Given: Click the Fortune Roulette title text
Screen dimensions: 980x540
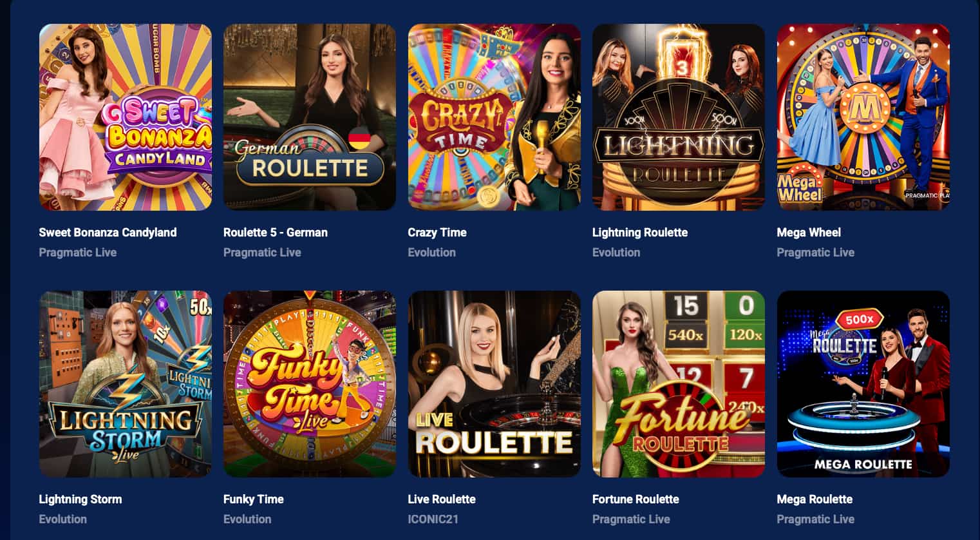Looking at the screenshot, I should (636, 499).
